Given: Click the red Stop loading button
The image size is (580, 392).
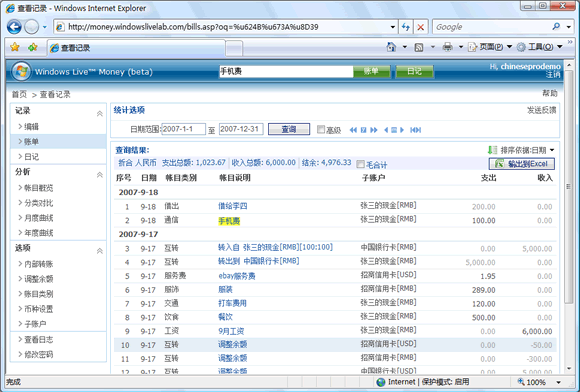Looking at the screenshot, I should 421,27.
